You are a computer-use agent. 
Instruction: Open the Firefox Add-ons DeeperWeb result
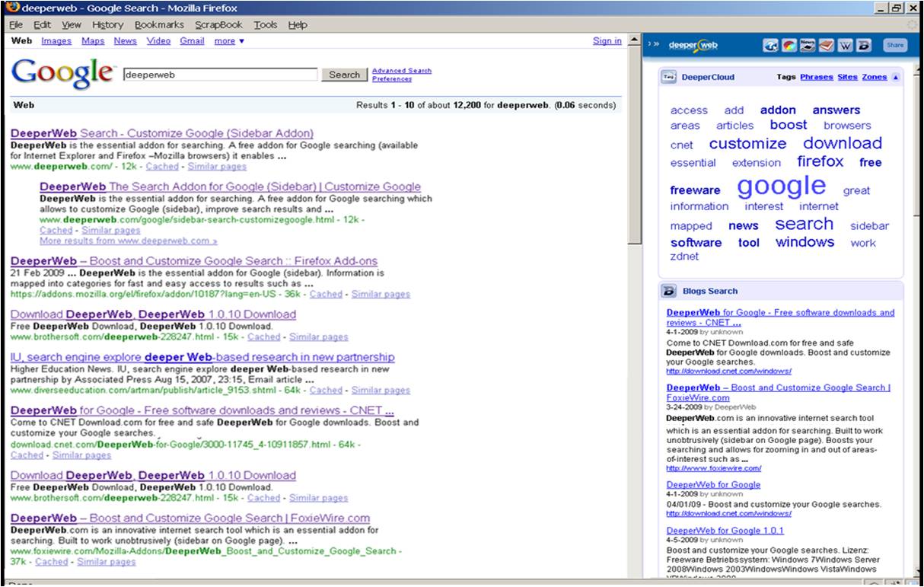tap(194, 261)
